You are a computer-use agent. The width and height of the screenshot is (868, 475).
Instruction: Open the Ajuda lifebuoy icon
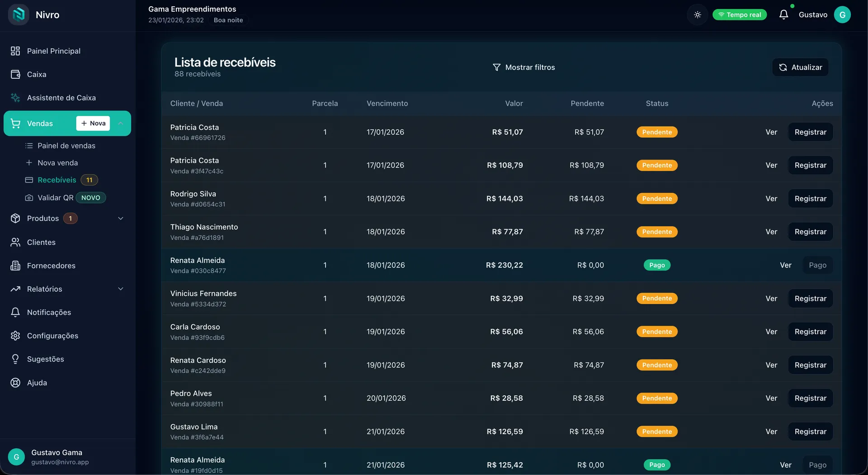(x=15, y=383)
